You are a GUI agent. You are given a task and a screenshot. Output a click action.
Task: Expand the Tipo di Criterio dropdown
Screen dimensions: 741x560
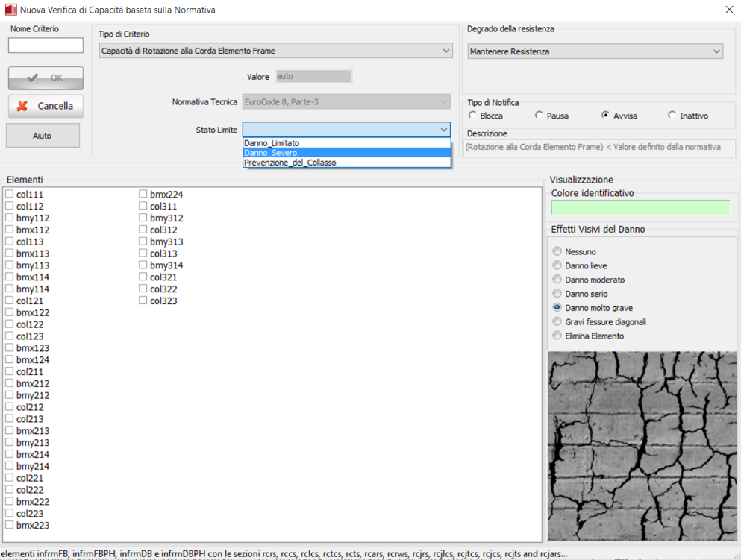pos(445,51)
